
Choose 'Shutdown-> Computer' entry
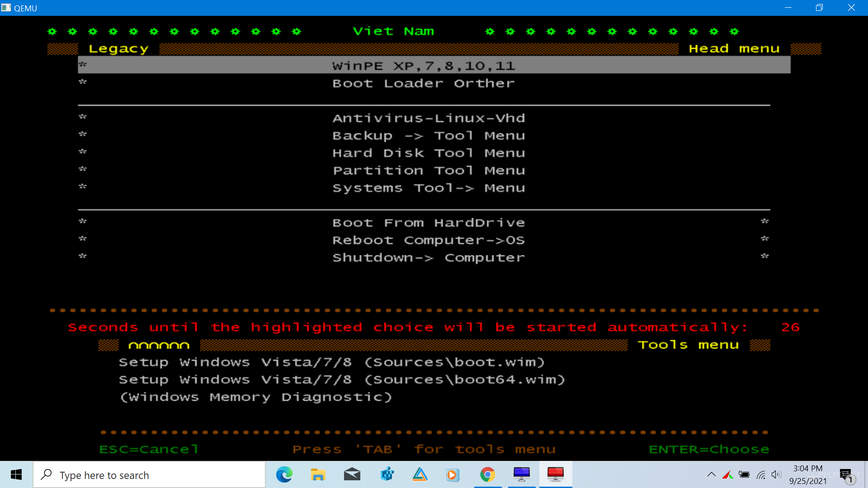(x=429, y=258)
